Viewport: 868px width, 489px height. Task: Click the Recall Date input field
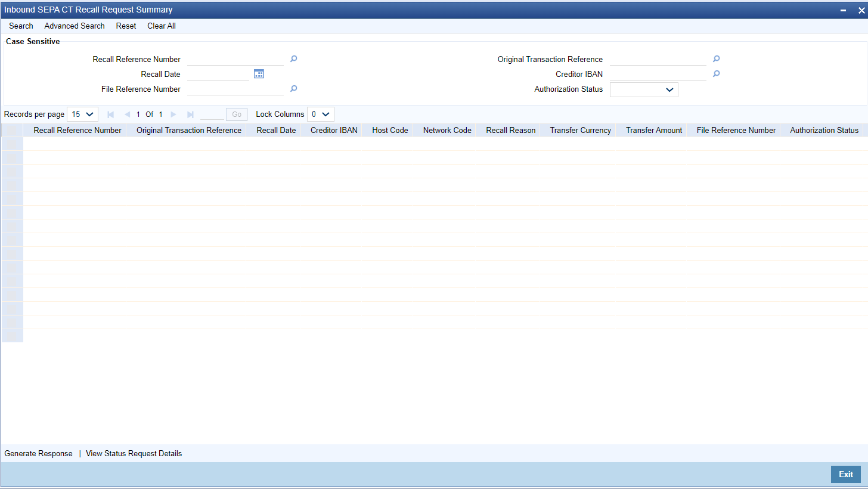pos(218,74)
